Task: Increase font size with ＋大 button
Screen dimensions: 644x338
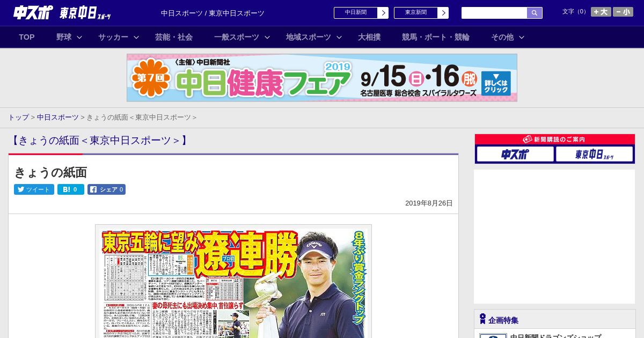Action: 601,12
